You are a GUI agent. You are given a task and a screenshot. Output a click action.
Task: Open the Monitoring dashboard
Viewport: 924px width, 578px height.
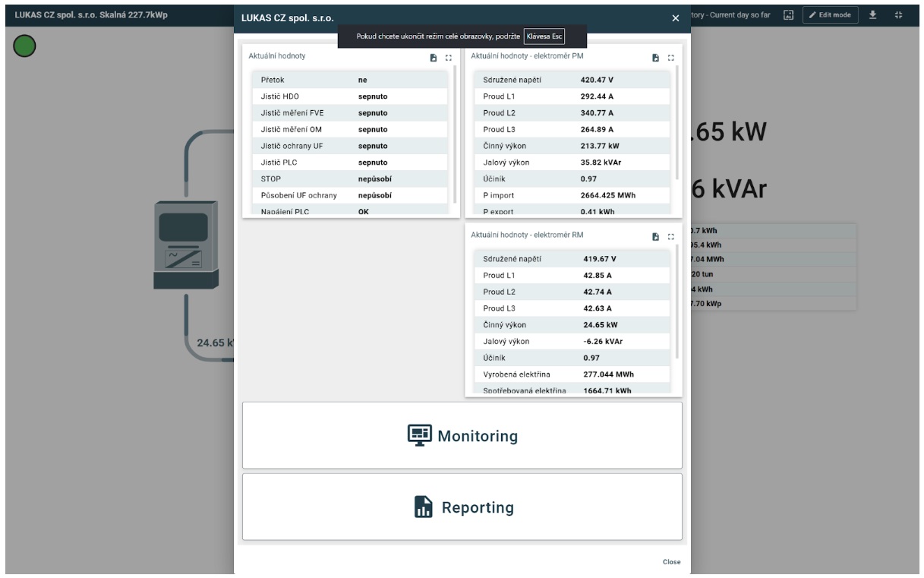pyautogui.click(x=462, y=435)
